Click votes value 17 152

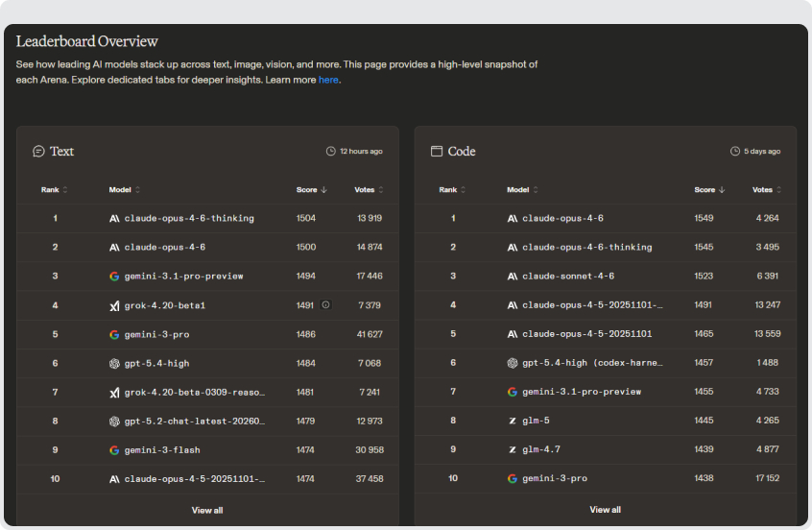click(x=767, y=479)
